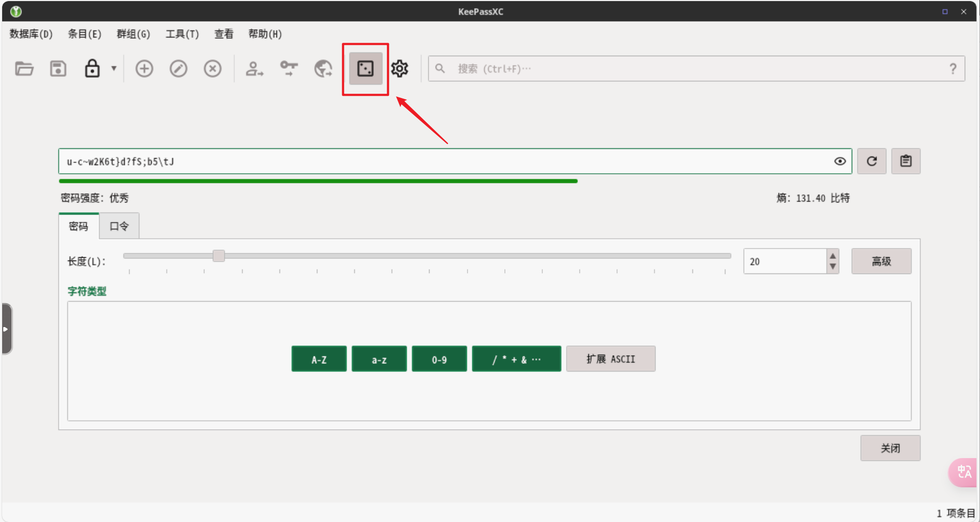Open the 查看 view menu
This screenshot has height=522, width=980.
pos(224,34)
